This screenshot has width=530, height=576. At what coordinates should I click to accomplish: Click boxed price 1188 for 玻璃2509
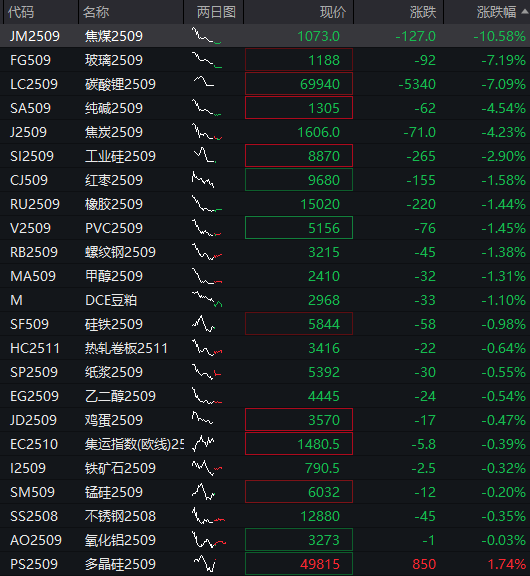299,60
